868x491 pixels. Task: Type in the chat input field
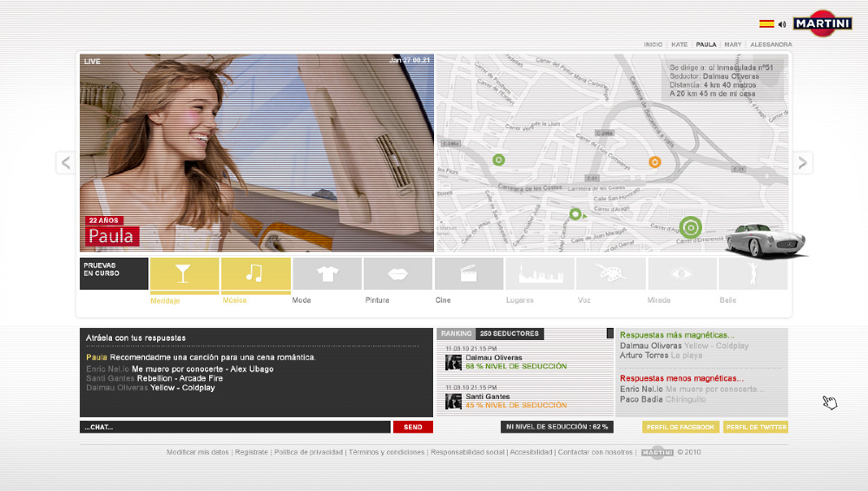[234, 427]
